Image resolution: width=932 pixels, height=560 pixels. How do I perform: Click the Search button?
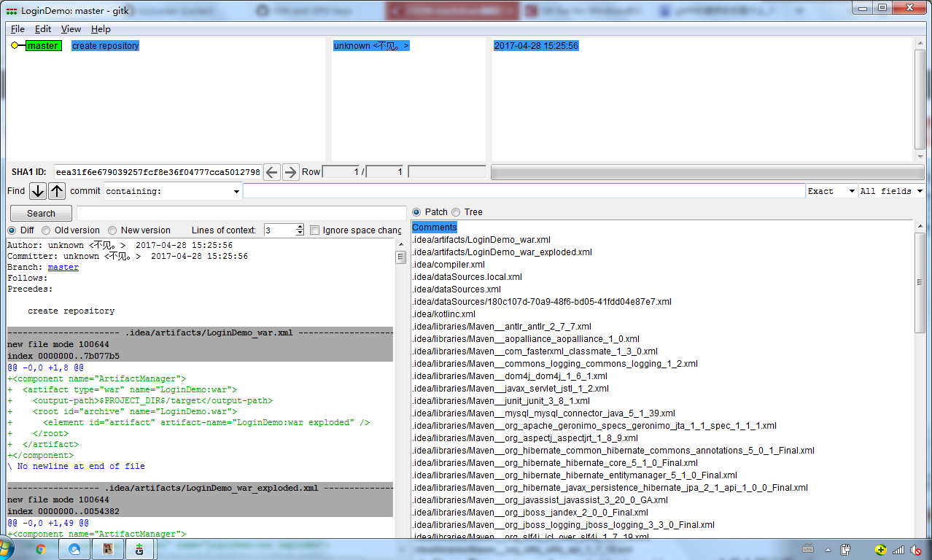tap(41, 214)
